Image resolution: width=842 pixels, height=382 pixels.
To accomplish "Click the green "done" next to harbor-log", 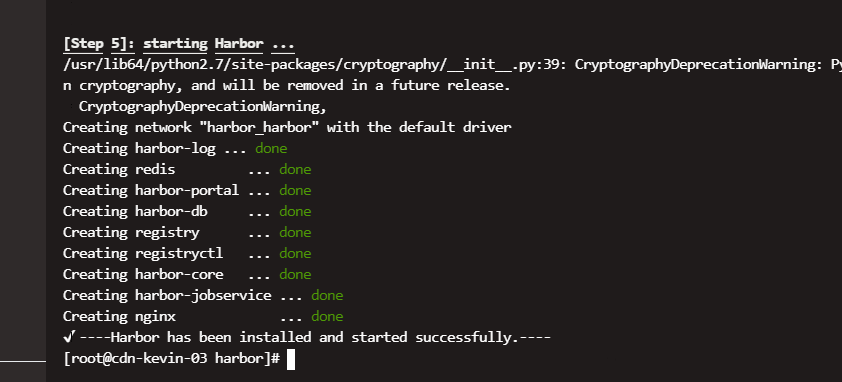I will pos(271,148).
